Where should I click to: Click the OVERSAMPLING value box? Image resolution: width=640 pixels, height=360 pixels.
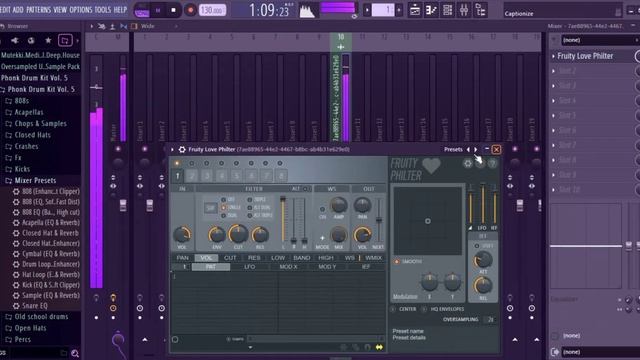coord(490,320)
